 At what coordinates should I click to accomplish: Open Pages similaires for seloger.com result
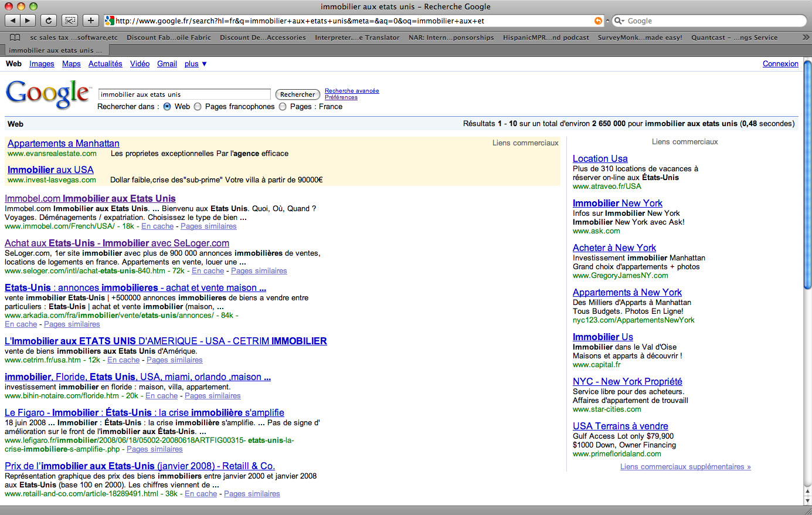(259, 271)
